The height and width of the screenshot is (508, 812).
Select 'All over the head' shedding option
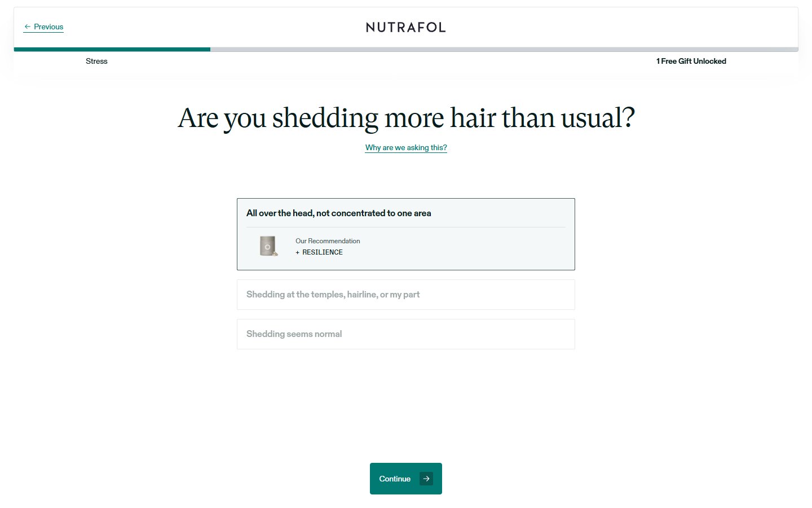click(x=406, y=234)
